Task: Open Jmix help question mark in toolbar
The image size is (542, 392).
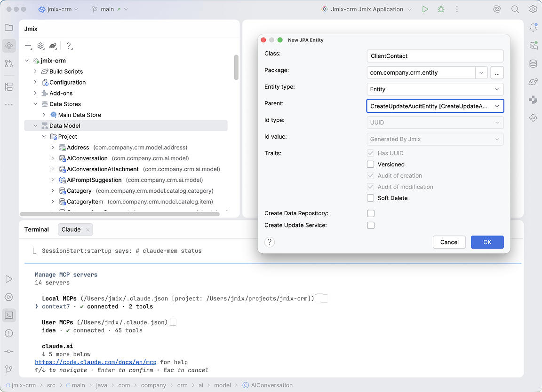Action: (x=69, y=46)
